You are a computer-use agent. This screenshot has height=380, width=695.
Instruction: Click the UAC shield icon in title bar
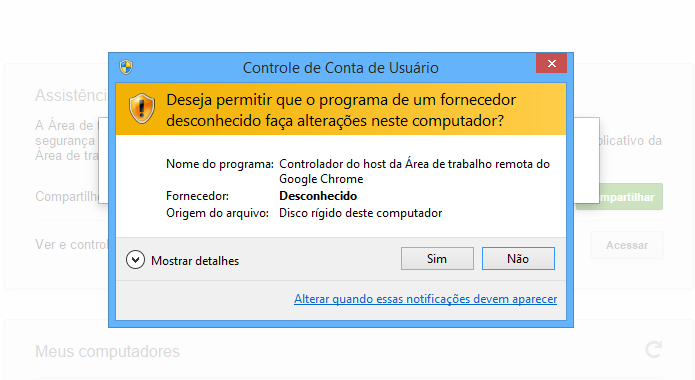click(x=126, y=67)
